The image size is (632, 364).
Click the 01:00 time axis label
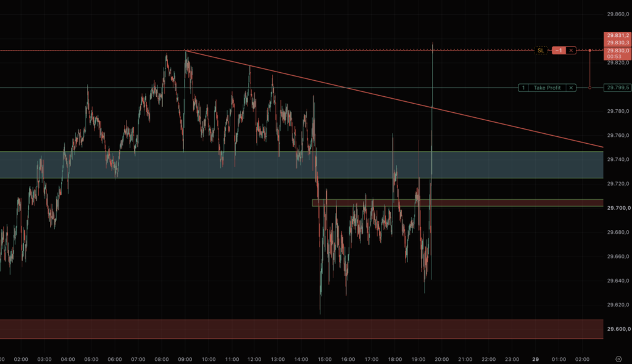[x=559, y=359]
